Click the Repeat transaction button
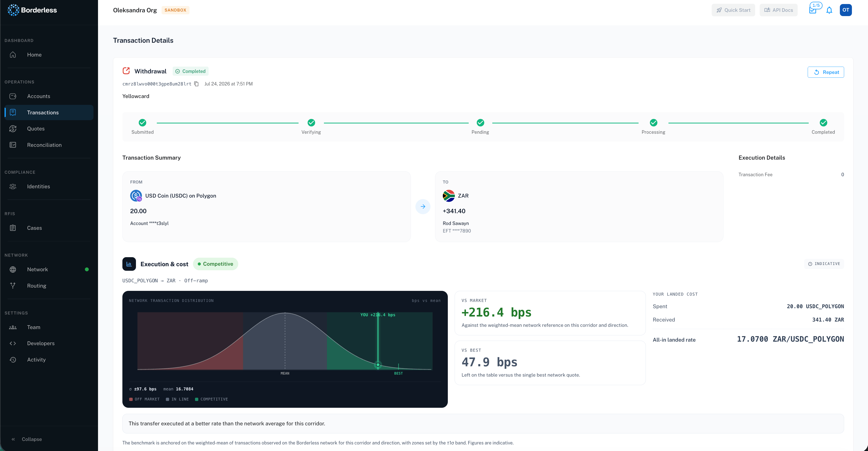This screenshot has height=451, width=868. (826, 72)
